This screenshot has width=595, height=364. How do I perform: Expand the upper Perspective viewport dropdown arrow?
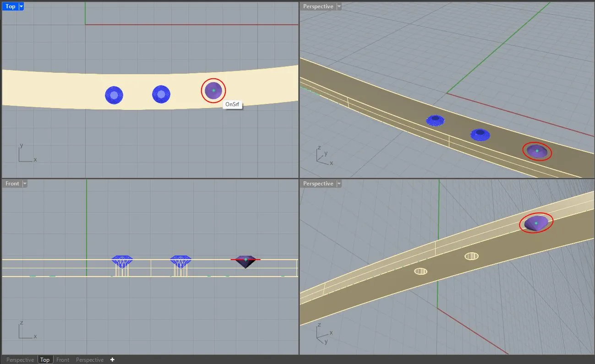click(339, 6)
